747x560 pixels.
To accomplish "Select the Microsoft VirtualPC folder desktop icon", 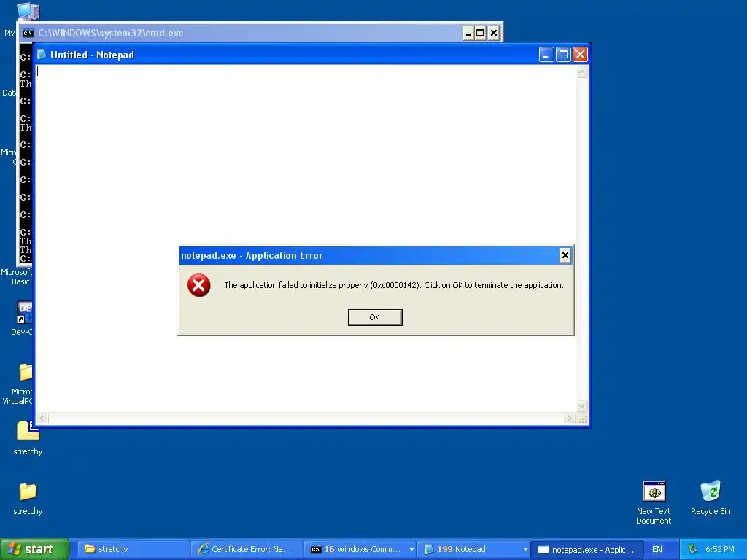I will [x=18, y=384].
